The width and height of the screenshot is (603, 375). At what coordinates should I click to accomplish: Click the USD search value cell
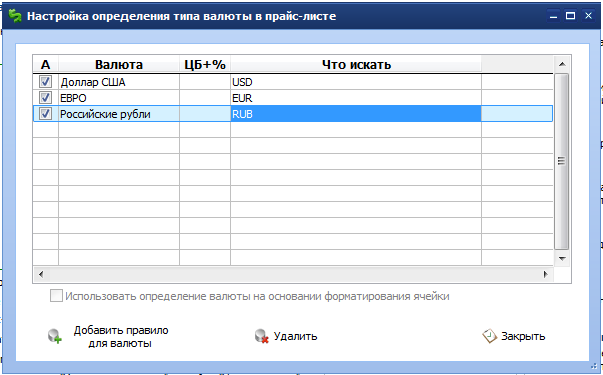tap(356, 82)
